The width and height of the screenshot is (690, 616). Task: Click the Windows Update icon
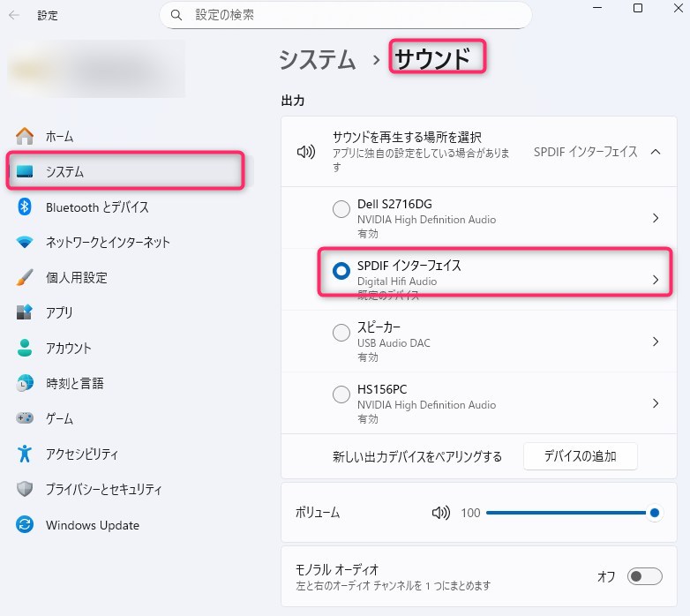coord(25,525)
